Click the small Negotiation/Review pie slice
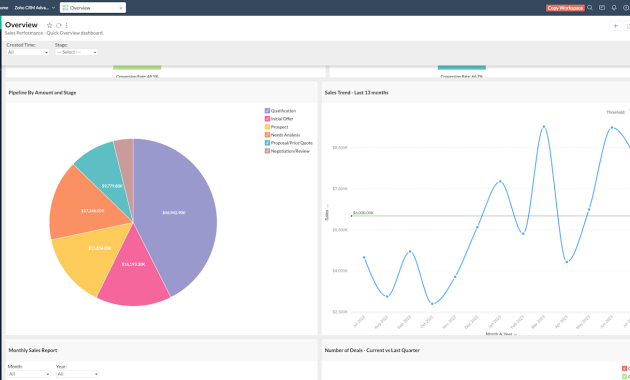Screen dimensions: 630x380 125,165
